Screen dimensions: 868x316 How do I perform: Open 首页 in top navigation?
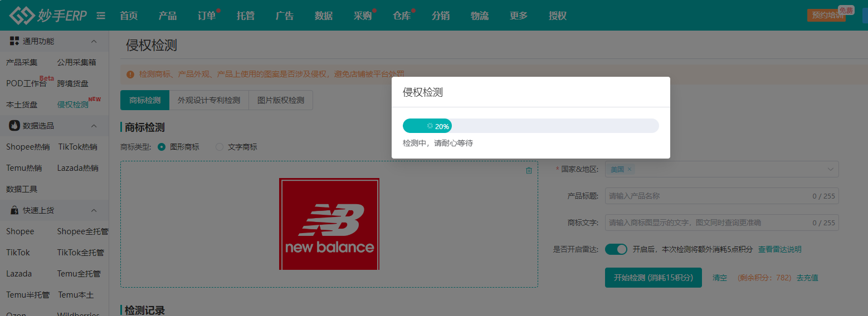pyautogui.click(x=129, y=16)
